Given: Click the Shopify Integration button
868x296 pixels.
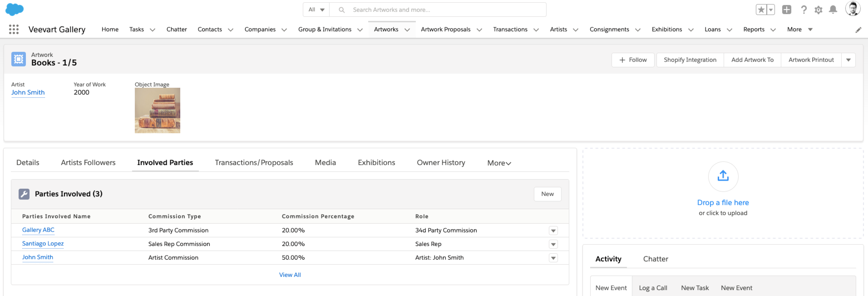Looking at the screenshot, I should (x=690, y=60).
